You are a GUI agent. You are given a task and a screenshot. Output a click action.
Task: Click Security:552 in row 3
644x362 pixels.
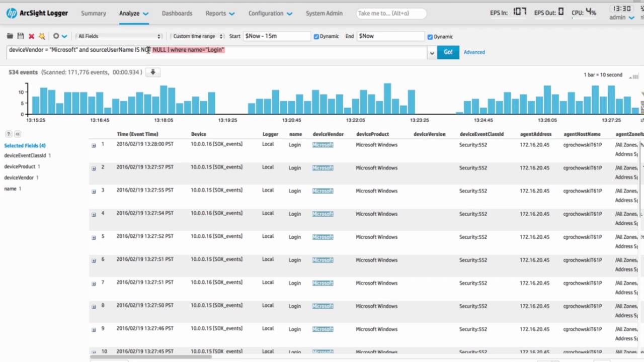coord(473,191)
